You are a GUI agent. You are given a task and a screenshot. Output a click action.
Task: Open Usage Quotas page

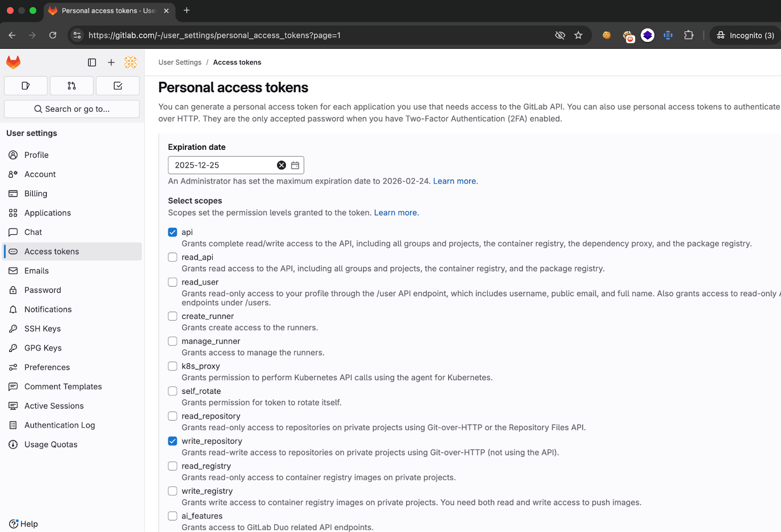72,445
